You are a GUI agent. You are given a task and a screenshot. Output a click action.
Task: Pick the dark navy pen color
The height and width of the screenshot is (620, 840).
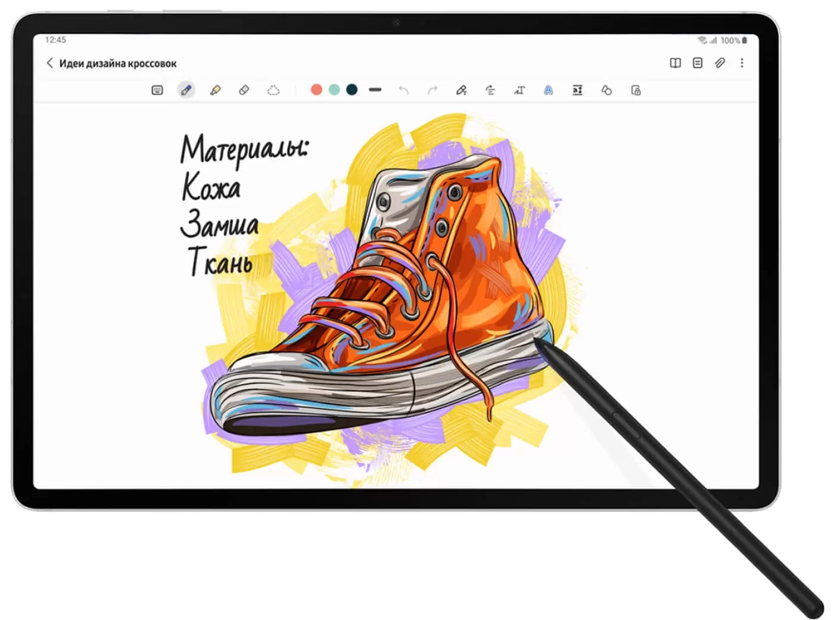click(352, 90)
